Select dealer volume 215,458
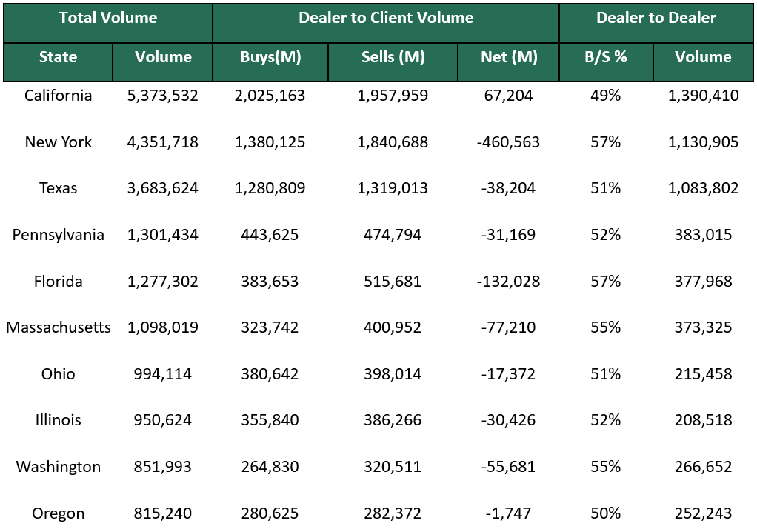The height and width of the screenshot is (532, 757). [x=704, y=373]
